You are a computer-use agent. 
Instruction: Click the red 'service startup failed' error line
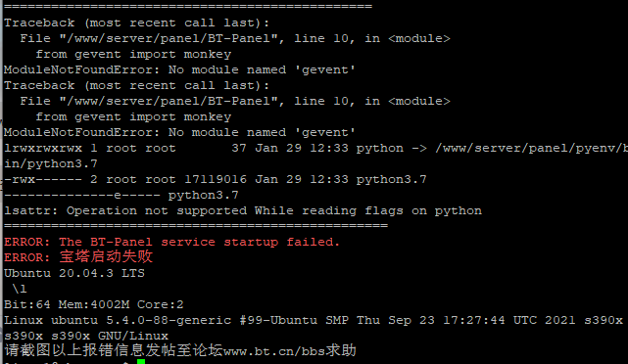coord(171,242)
